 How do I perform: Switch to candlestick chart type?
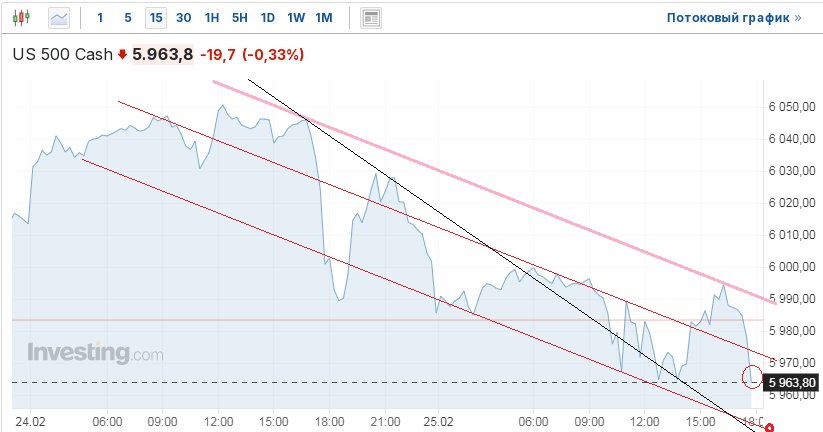point(23,17)
